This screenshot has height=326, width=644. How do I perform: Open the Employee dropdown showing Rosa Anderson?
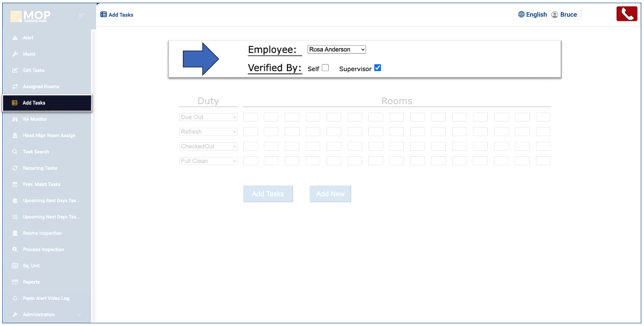(336, 50)
